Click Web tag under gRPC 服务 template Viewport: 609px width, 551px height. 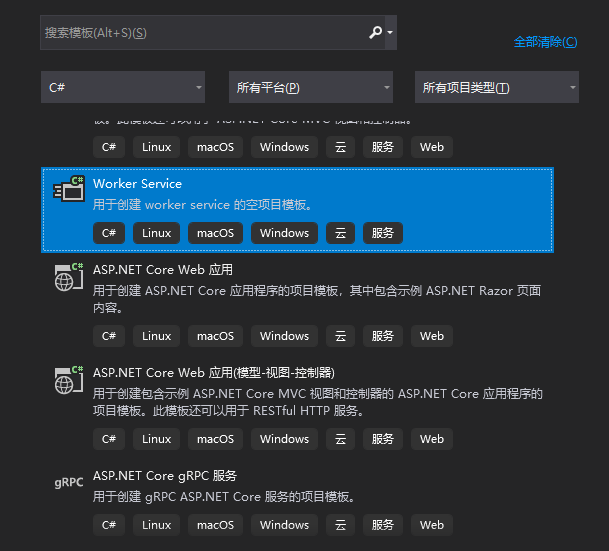click(x=432, y=525)
